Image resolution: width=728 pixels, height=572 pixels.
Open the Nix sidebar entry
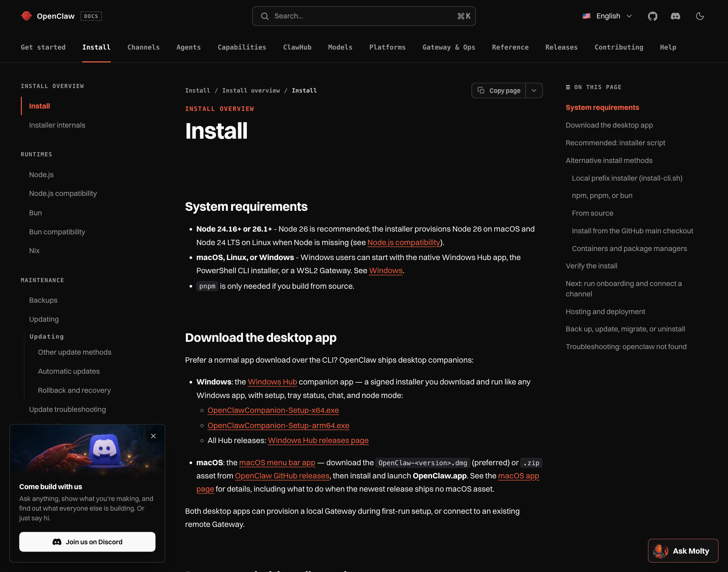tap(34, 251)
